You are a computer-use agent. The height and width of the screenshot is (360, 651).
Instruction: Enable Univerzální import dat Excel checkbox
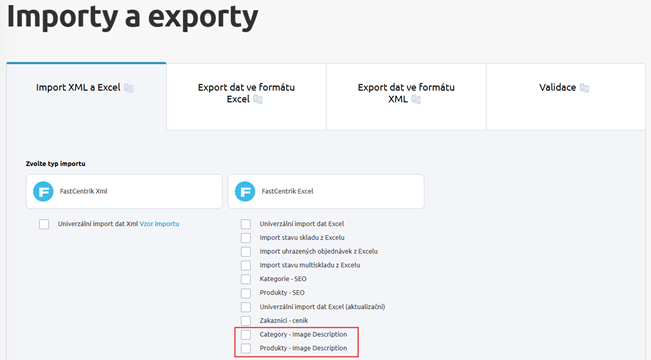pyautogui.click(x=246, y=224)
